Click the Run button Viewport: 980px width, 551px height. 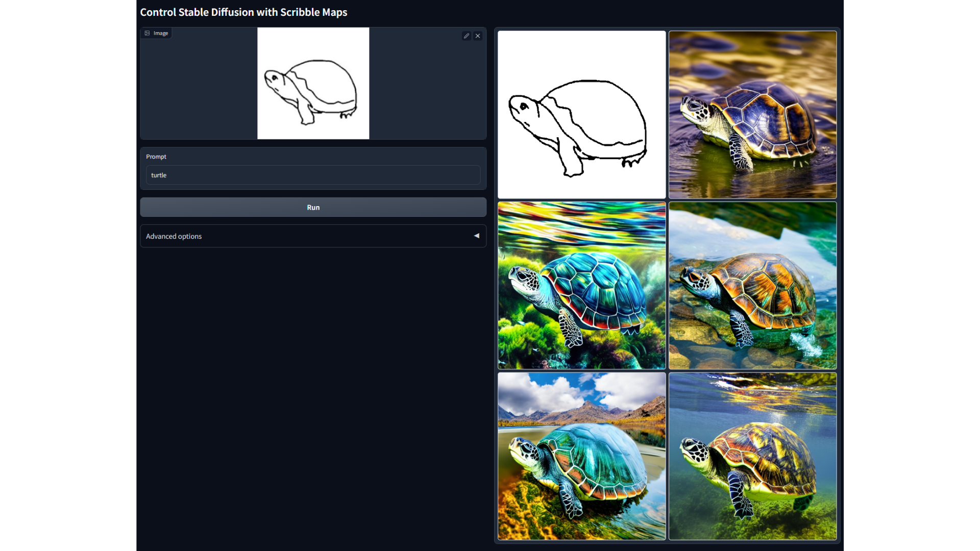tap(313, 207)
